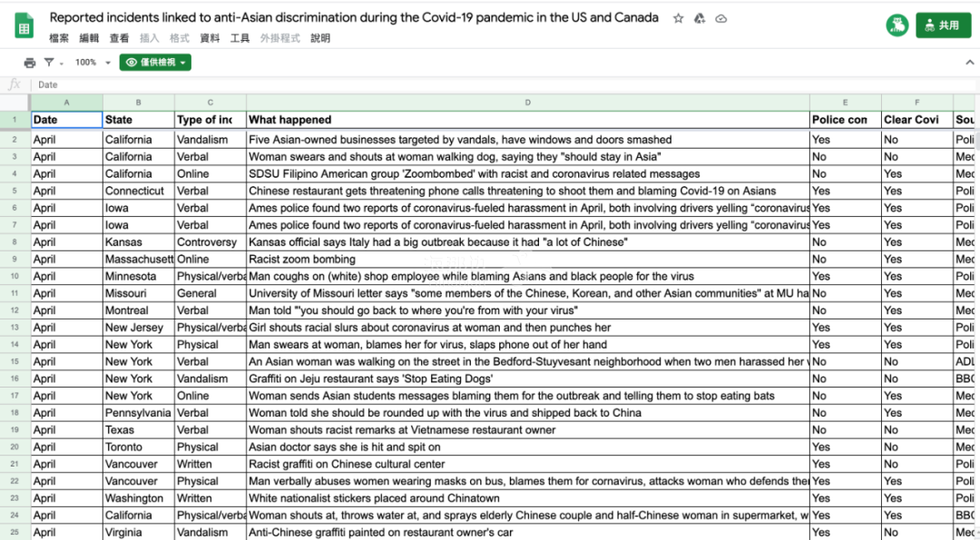Click 'Graffiti on Jeju restaurant' cell
This screenshot has height=540, width=980.
(x=528, y=378)
